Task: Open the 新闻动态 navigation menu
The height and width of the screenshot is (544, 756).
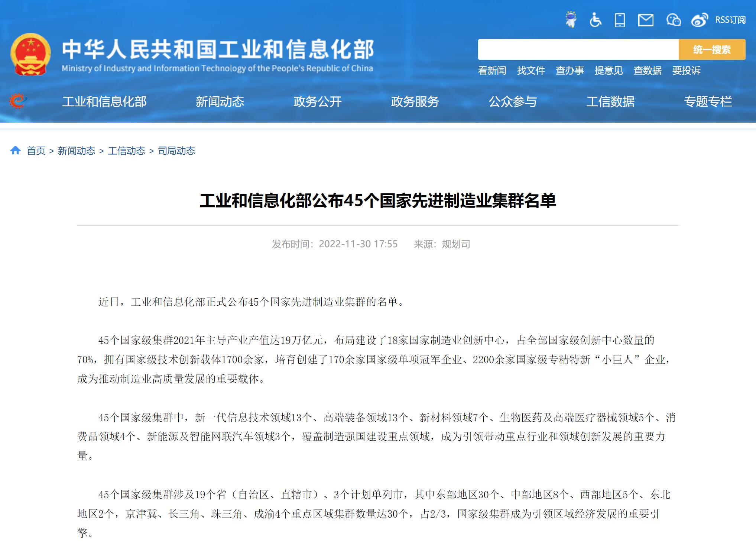Action: 220,102
